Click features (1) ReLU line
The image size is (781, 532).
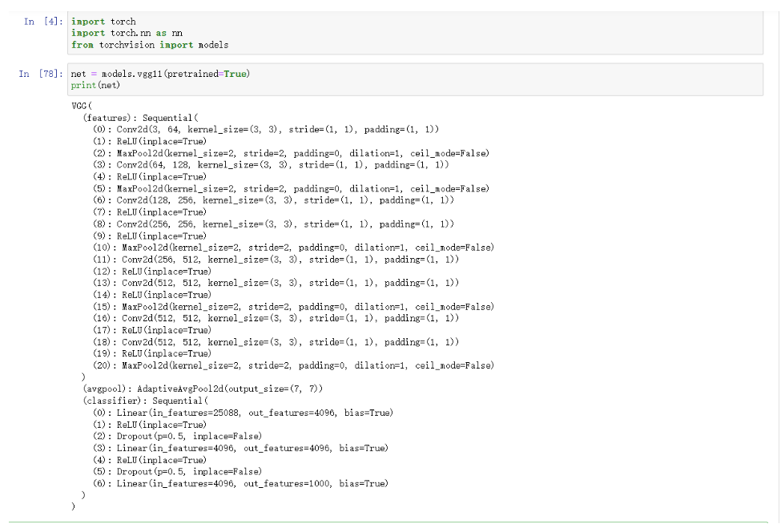coord(150,142)
